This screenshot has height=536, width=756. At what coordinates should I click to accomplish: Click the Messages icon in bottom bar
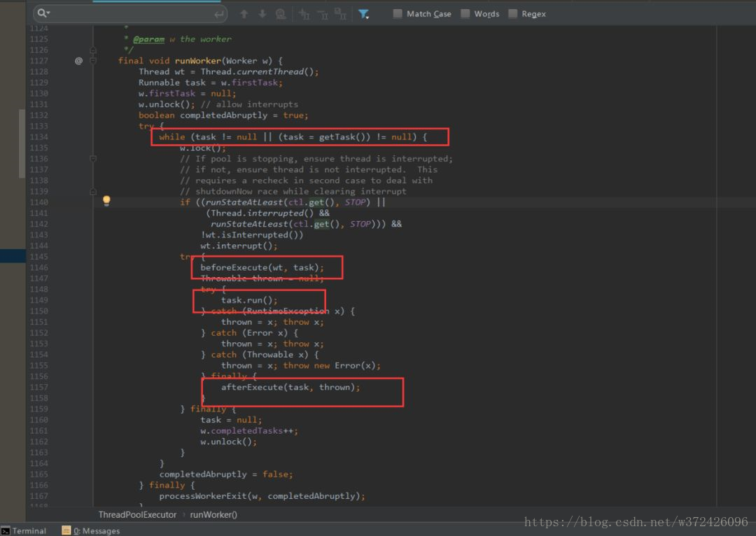(x=66, y=530)
